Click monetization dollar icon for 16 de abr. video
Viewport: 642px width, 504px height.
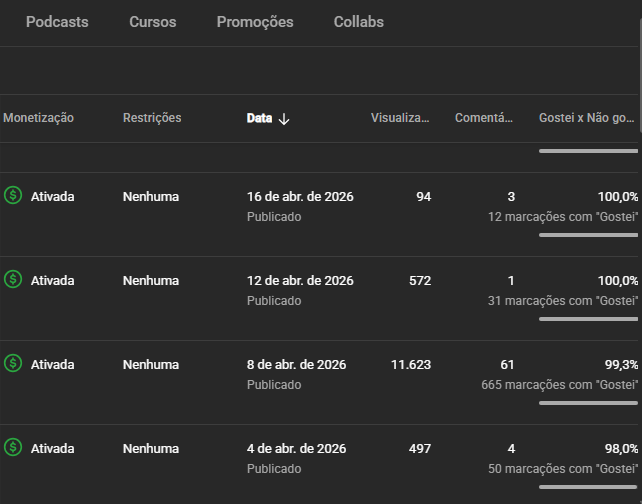pyautogui.click(x=13, y=195)
